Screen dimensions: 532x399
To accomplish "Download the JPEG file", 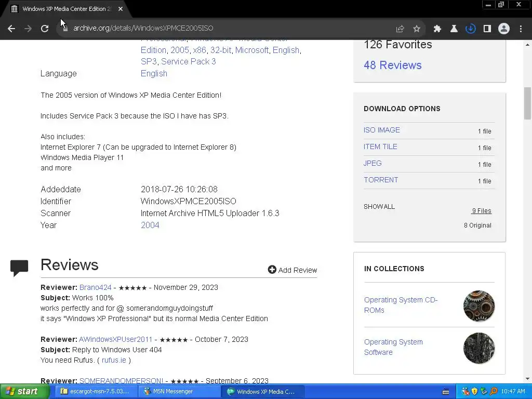I will coord(373,163).
